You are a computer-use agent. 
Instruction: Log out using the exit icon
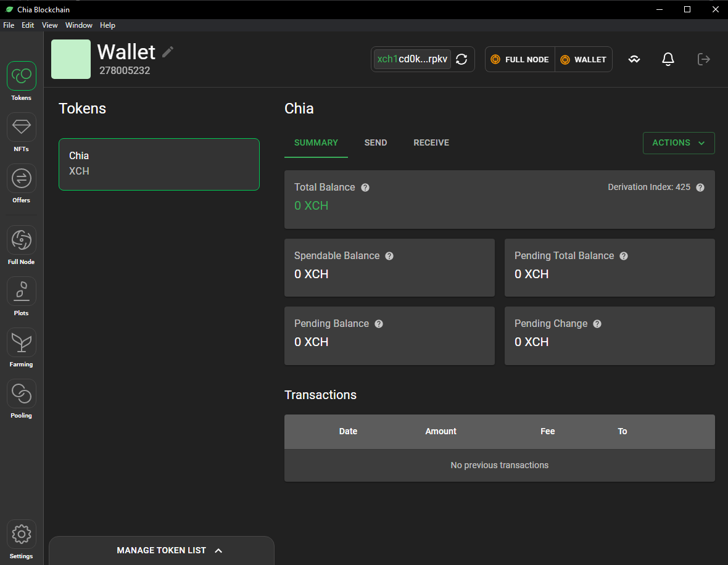point(703,59)
